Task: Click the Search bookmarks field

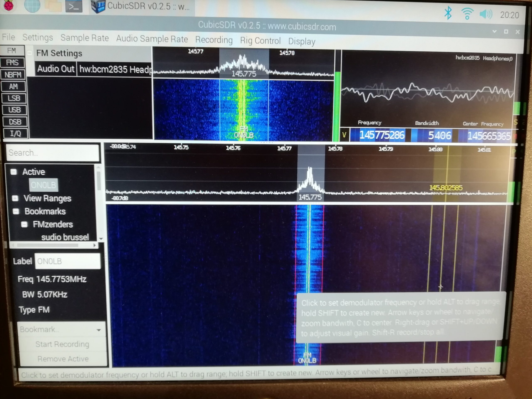Action: pyautogui.click(x=52, y=153)
